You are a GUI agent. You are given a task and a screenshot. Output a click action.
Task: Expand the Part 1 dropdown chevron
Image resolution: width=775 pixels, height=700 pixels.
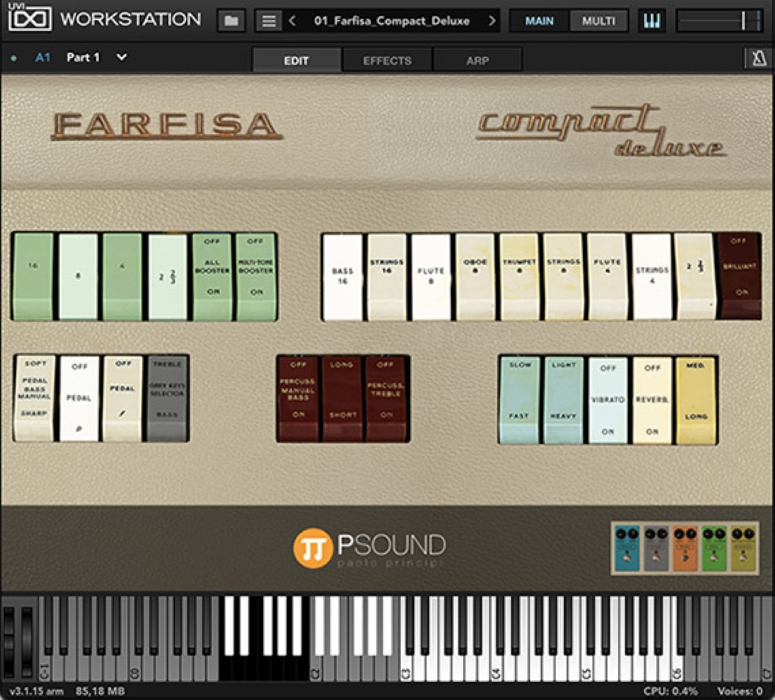point(122,58)
